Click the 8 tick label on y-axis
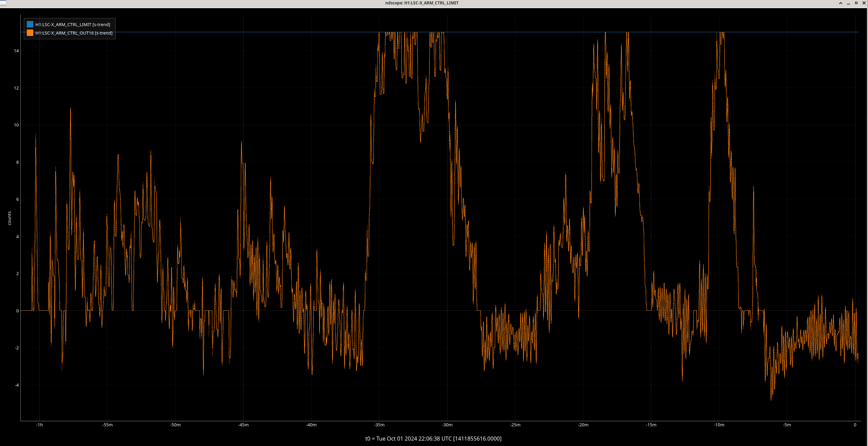Screen dimensions: 868x446 pos(18,162)
